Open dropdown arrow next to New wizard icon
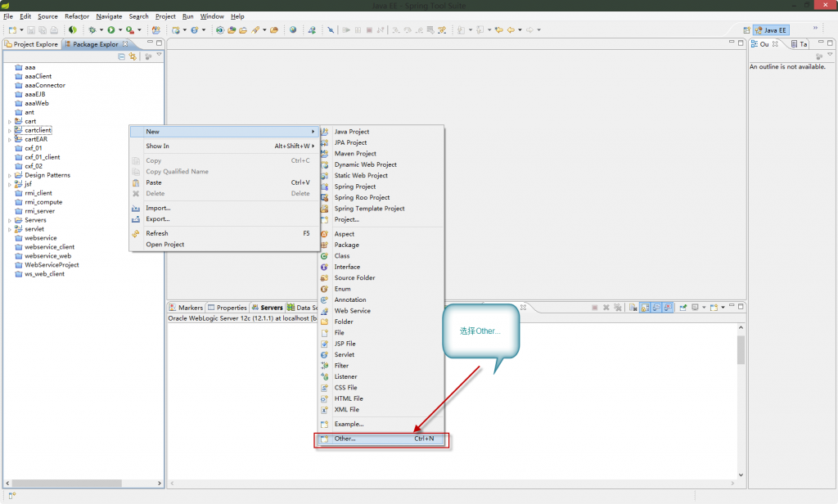Viewport: 838px width, 504px height. coord(20,30)
